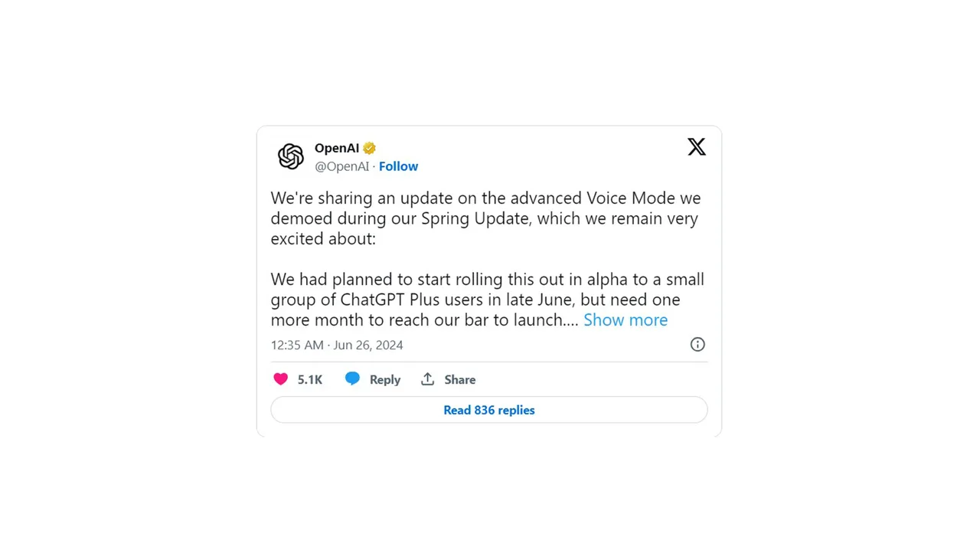The height and width of the screenshot is (560, 980).
Task: Click the phrase 'Spring Update' in tweet
Action: pos(475,218)
